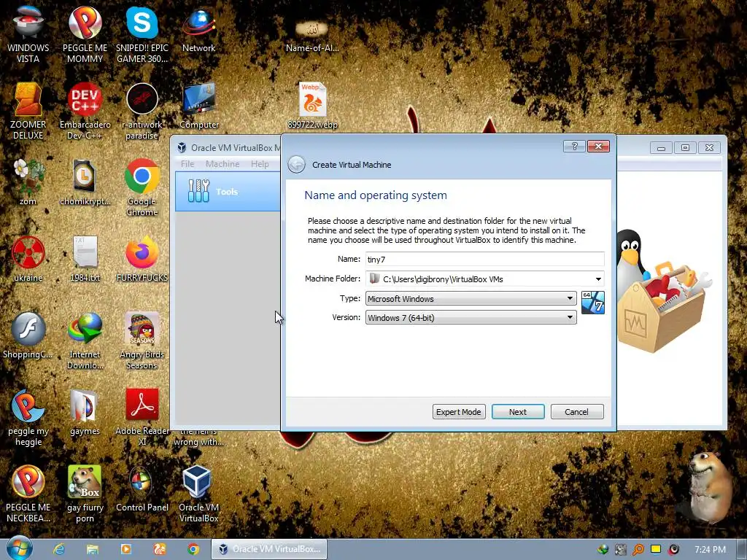Open the WINDOWS VISTA desktop icon

[x=28, y=34]
